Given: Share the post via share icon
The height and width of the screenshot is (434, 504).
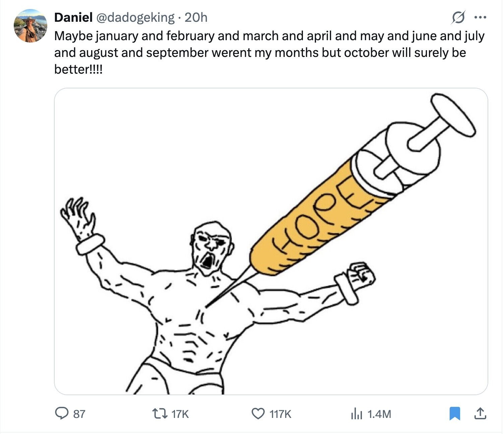Looking at the screenshot, I should tap(480, 414).
